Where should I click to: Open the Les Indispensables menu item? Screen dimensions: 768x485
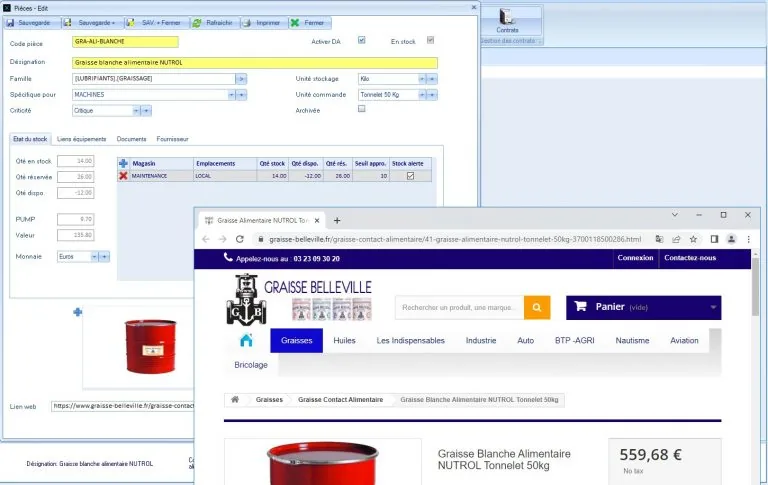click(x=410, y=341)
